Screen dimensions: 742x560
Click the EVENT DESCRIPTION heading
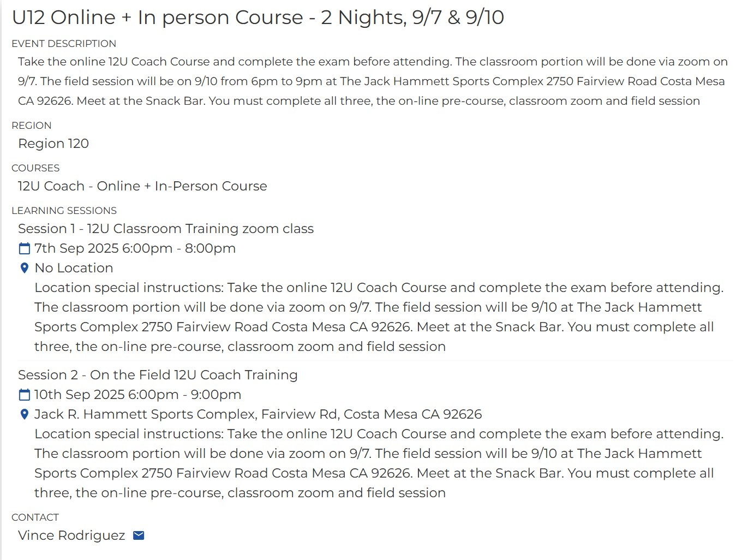pos(64,44)
